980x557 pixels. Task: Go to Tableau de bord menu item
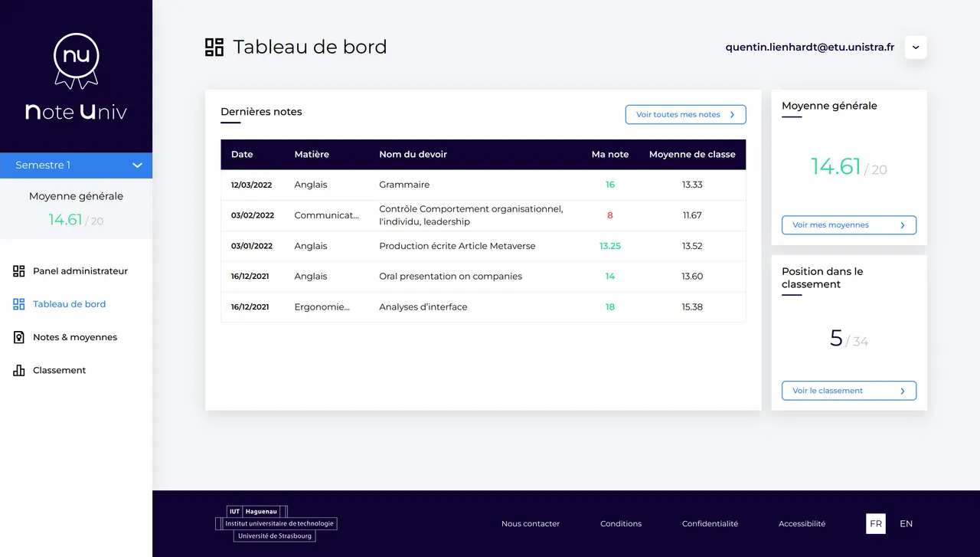(x=60, y=304)
